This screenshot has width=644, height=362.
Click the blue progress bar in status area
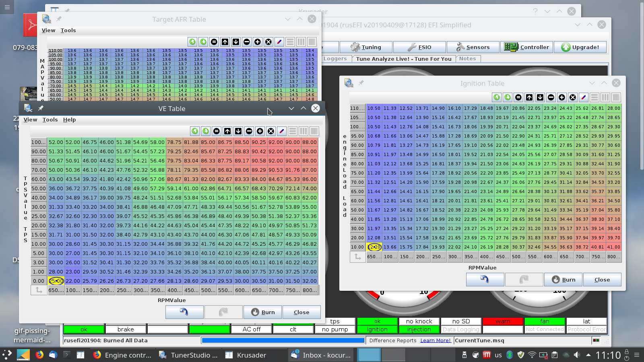pos(283,340)
